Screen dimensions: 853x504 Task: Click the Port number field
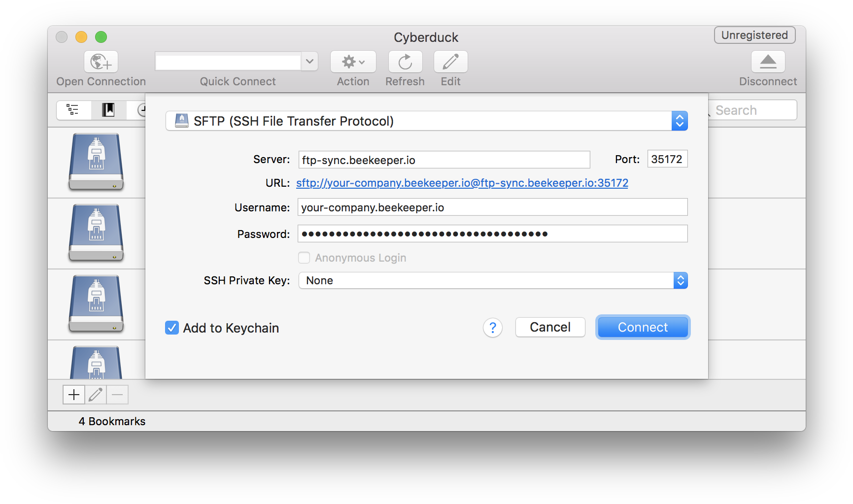[x=667, y=159]
